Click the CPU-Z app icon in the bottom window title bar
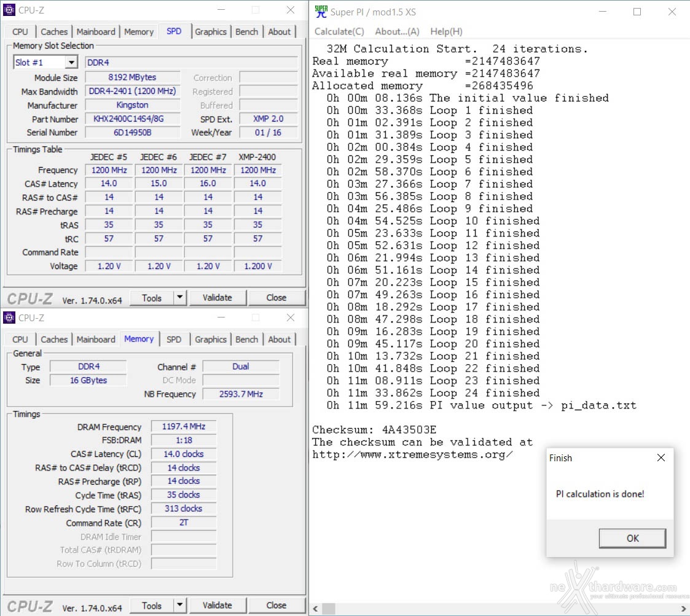The height and width of the screenshot is (616, 690). (x=9, y=318)
